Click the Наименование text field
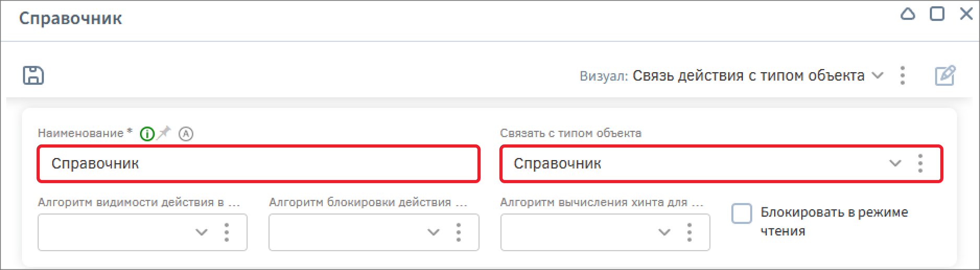Image resolution: width=980 pixels, height=270 pixels. click(259, 163)
